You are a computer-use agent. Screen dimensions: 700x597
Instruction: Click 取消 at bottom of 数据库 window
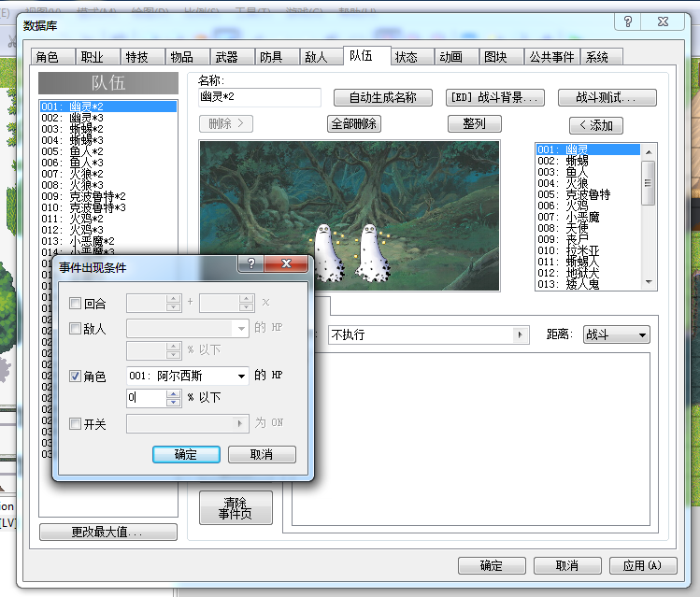[567, 566]
